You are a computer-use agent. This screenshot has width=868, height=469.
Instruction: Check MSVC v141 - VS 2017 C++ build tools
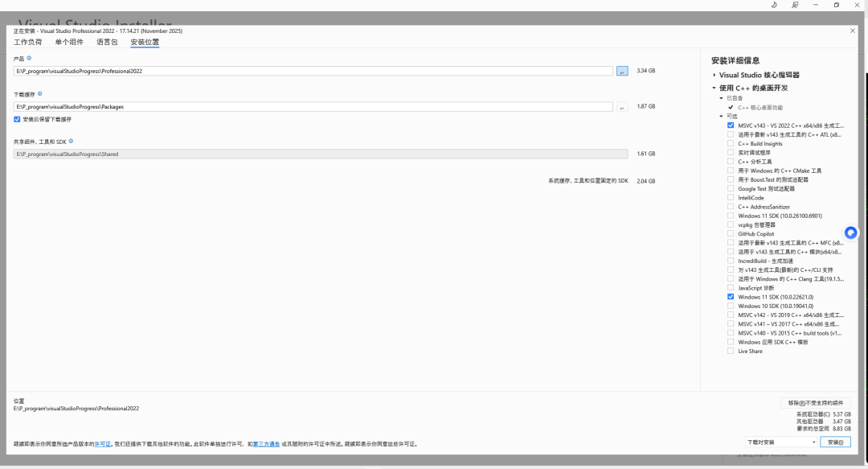(x=731, y=323)
